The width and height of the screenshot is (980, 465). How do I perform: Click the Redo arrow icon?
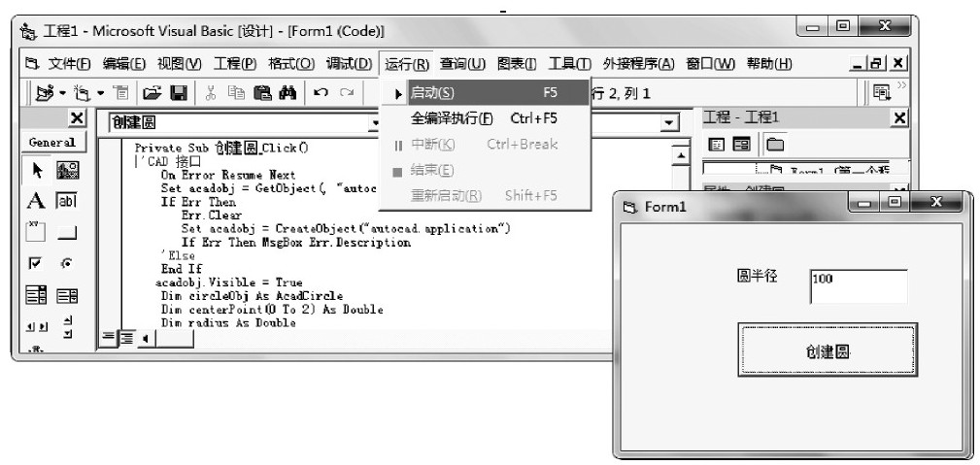(347, 93)
